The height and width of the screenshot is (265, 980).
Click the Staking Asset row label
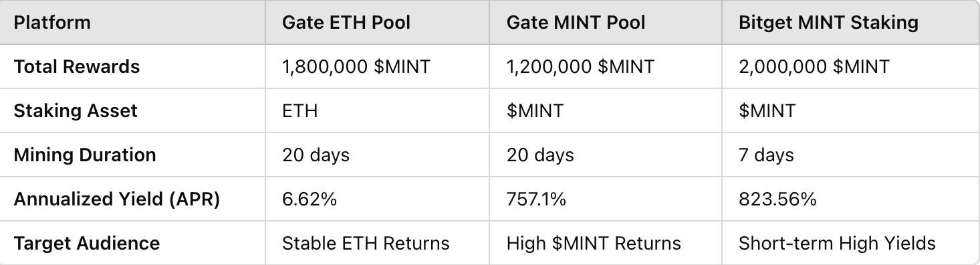tap(133, 110)
